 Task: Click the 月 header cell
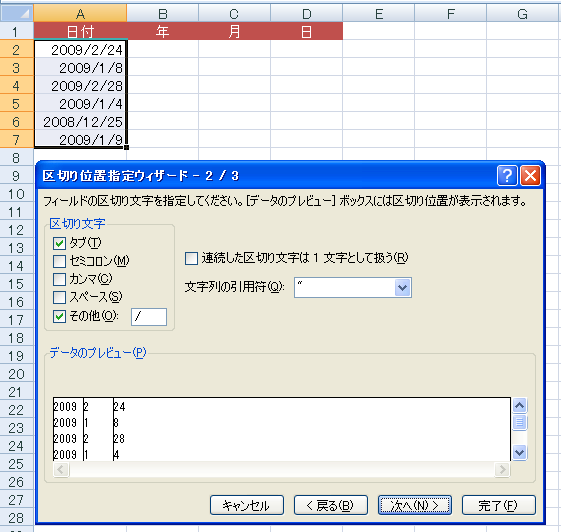pos(234,31)
